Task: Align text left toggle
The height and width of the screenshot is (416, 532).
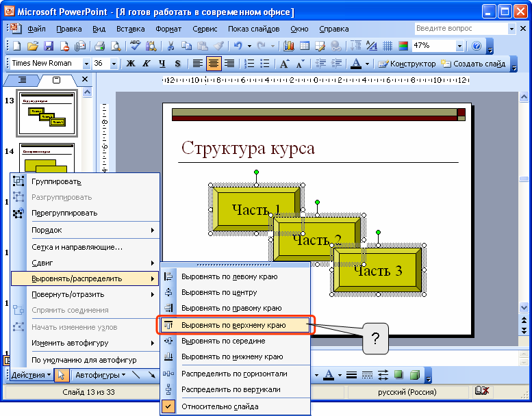Action: point(197,64)
